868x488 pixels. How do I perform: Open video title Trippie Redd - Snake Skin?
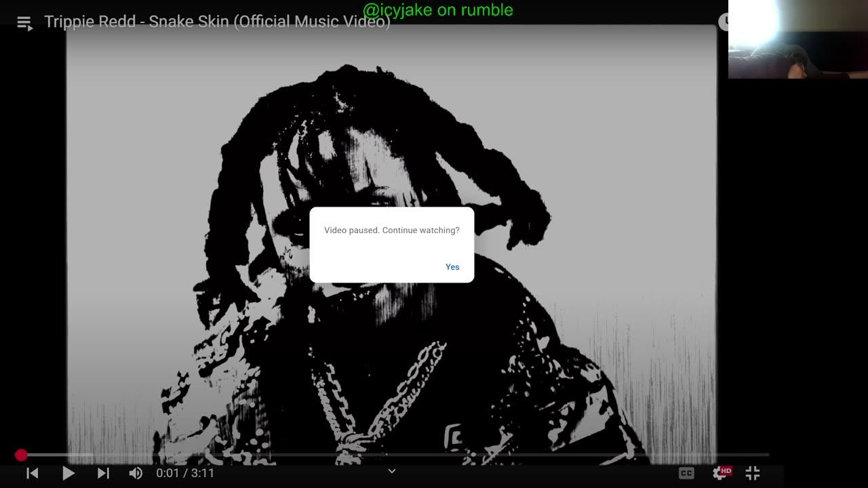[x=217, y=22]
